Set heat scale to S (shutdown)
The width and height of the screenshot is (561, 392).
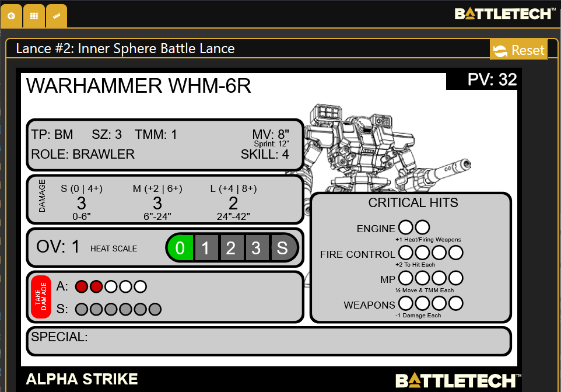click(283, 248)
